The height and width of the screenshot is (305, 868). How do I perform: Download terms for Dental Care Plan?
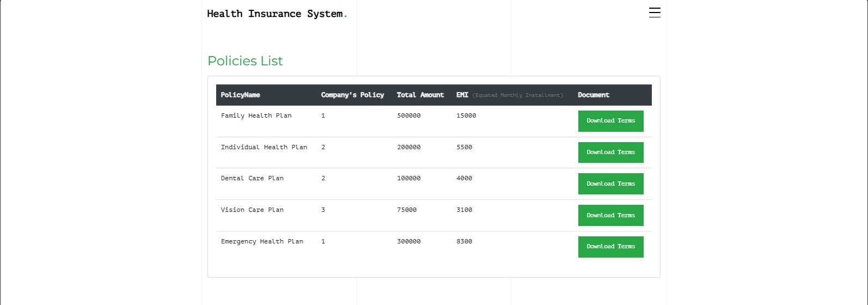pyautogui.click(x=610, y=184)
